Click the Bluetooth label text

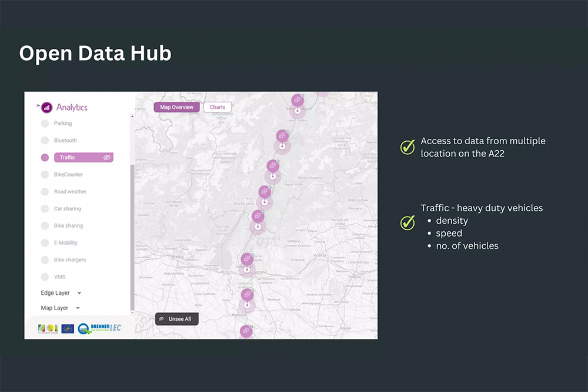(65, 141)
